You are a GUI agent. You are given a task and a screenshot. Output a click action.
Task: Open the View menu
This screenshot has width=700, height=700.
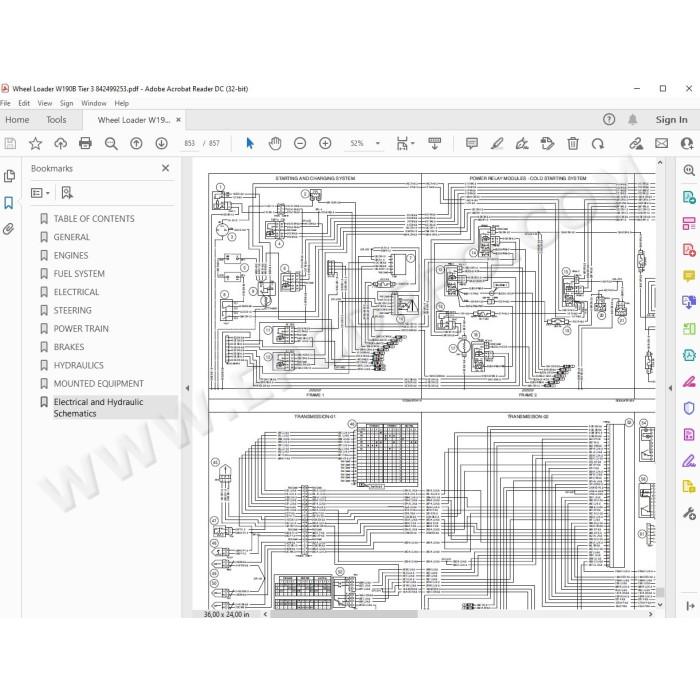(x=45, y=103)
